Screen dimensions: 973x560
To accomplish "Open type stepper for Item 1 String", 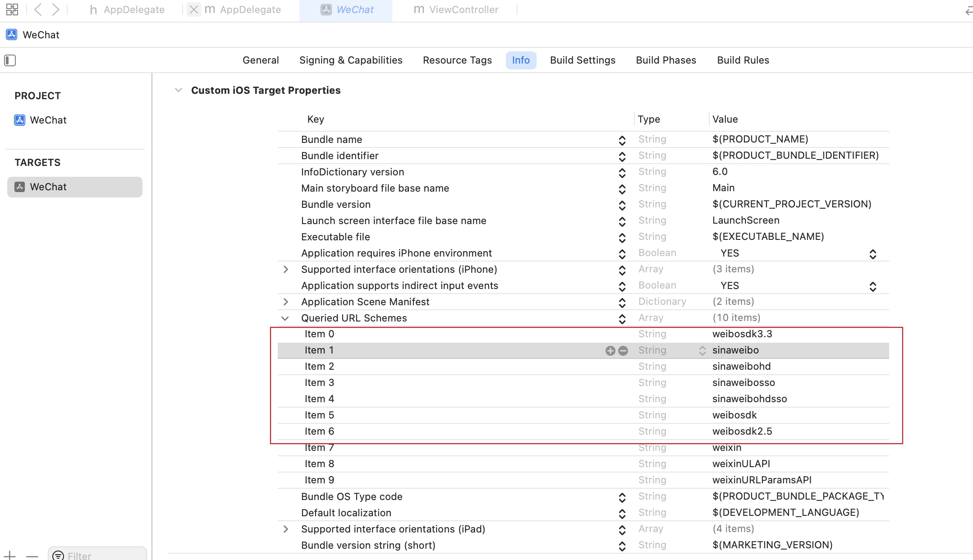I will point(702,351).
